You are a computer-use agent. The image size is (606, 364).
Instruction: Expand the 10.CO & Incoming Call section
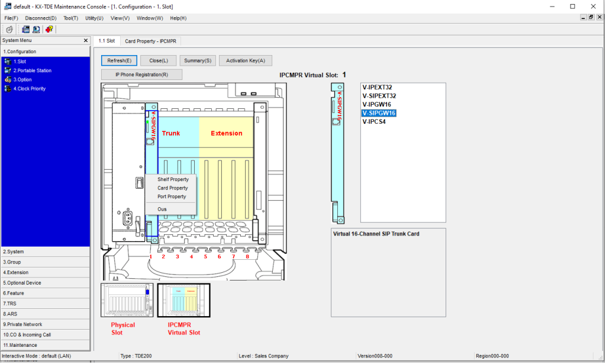tap(45, 335)
